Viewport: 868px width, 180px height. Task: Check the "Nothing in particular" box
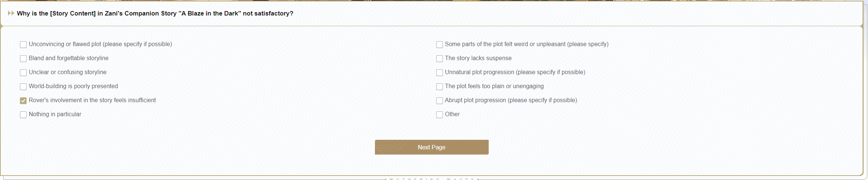[23, 115]
